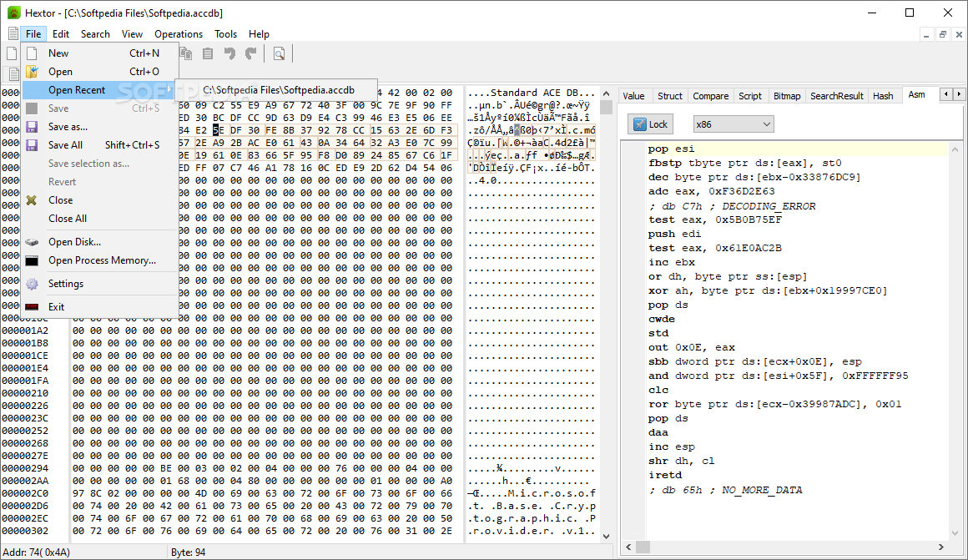968x560 pixels.
Task: Switch to the Script tab
Action: [x=750, y=96]
